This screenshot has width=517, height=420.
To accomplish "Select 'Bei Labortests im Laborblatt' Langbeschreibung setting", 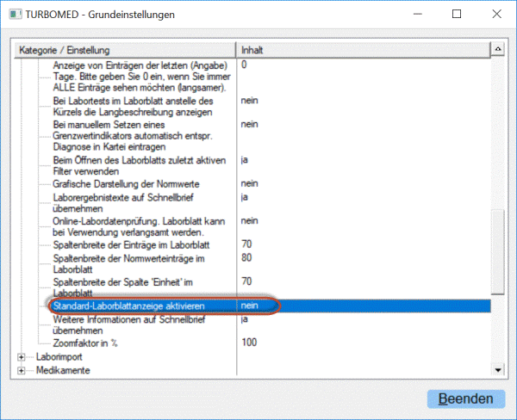I will 134,107.
